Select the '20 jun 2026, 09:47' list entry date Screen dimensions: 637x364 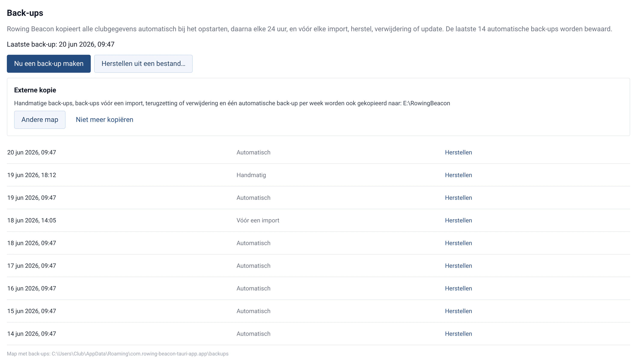31,152
